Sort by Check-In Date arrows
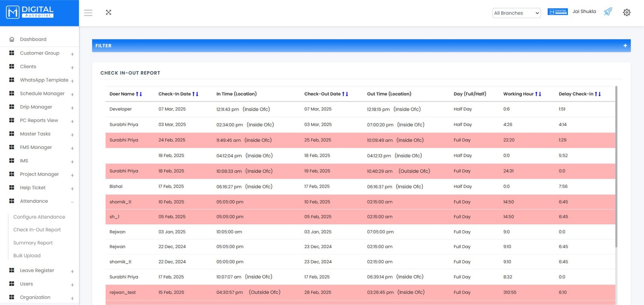This screenshot has width=644, height=305. [195, 94]
